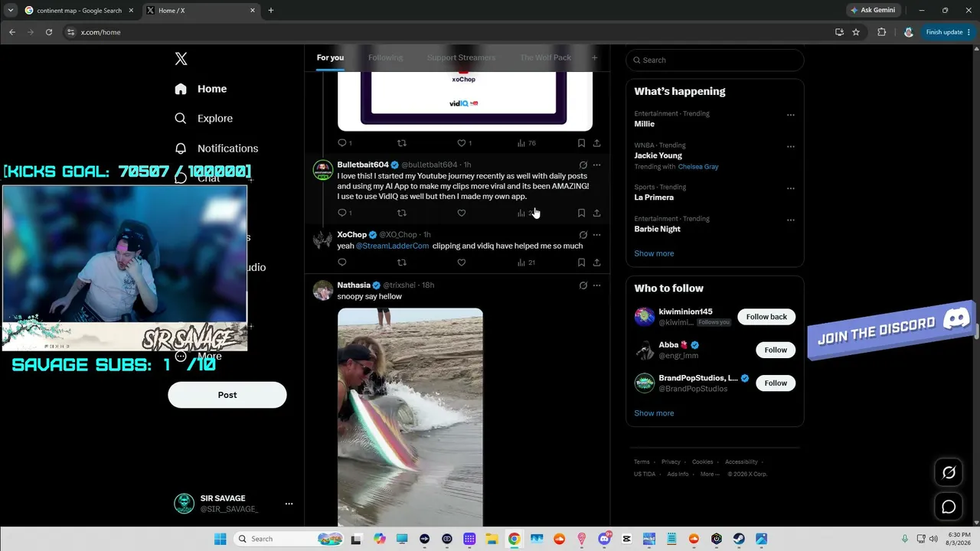The height and width of the screenshot is (551, 980).
Task: Bookmark XoChop's post
Action: [x=581, y=262]
